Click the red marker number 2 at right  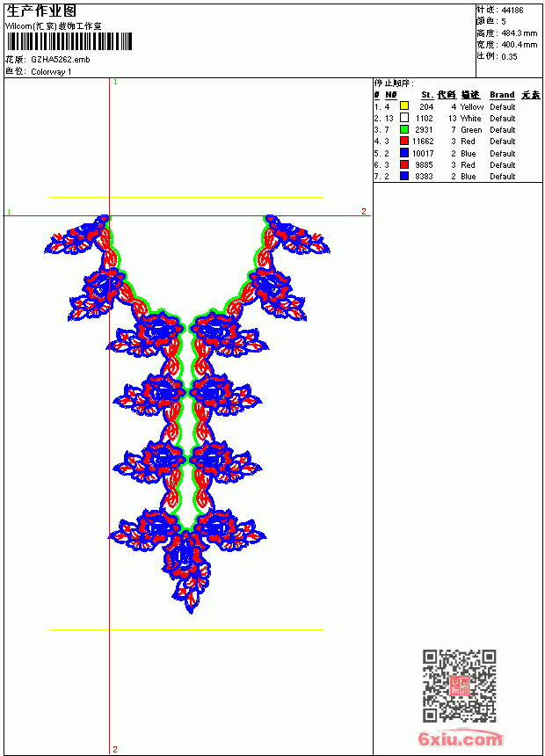click(x=364, y=211)
